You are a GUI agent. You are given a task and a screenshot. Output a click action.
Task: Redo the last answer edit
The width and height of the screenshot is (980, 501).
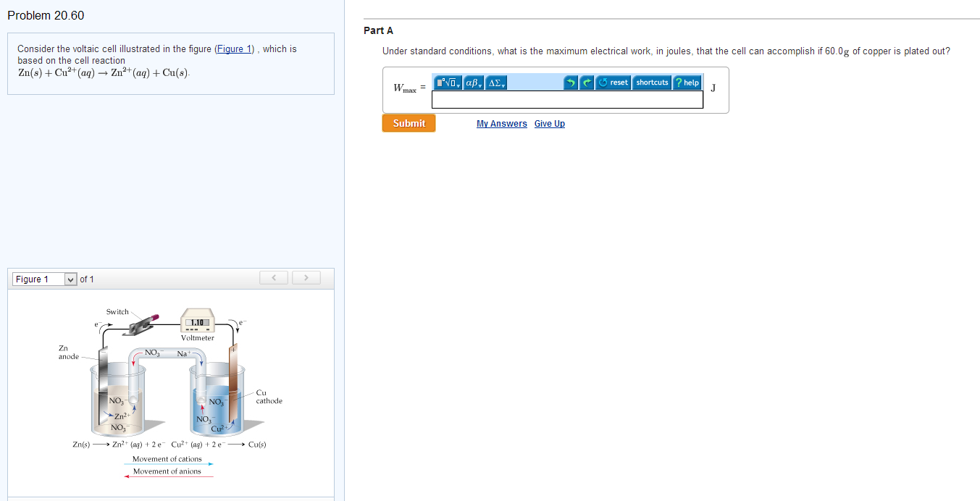coord(587,83)
